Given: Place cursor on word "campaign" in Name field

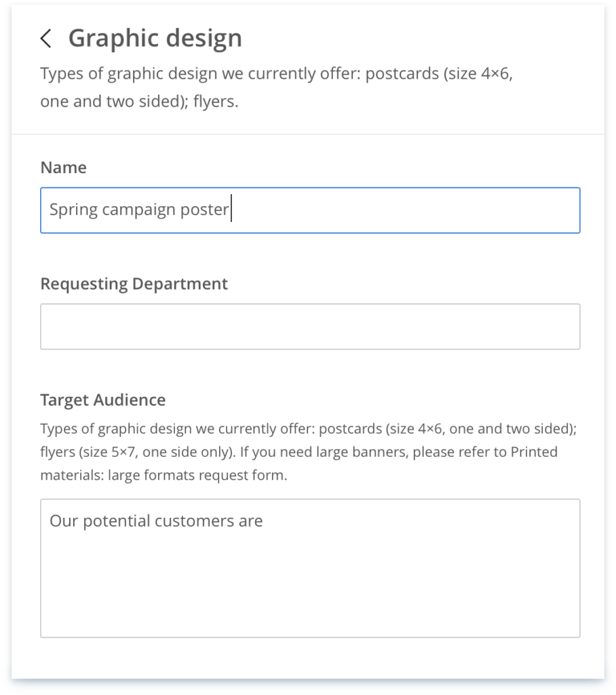Looking at the screenshot, I should point(139,210).
